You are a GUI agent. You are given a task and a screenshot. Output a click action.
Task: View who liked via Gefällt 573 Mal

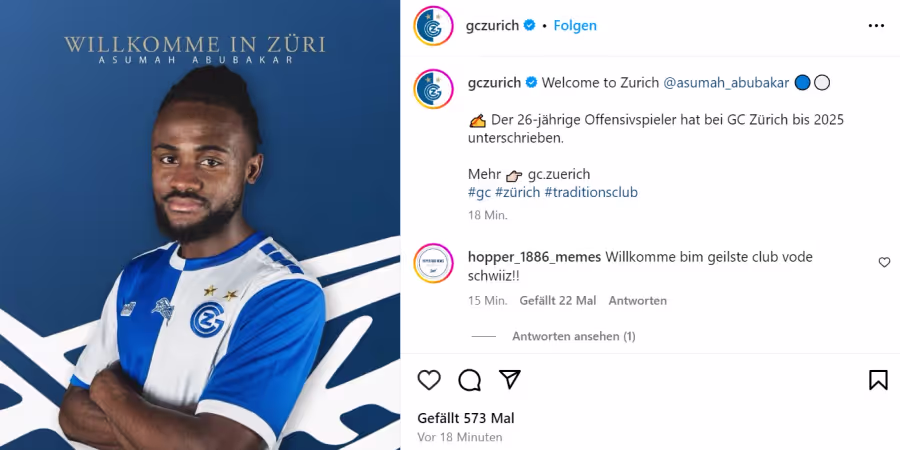465,418
